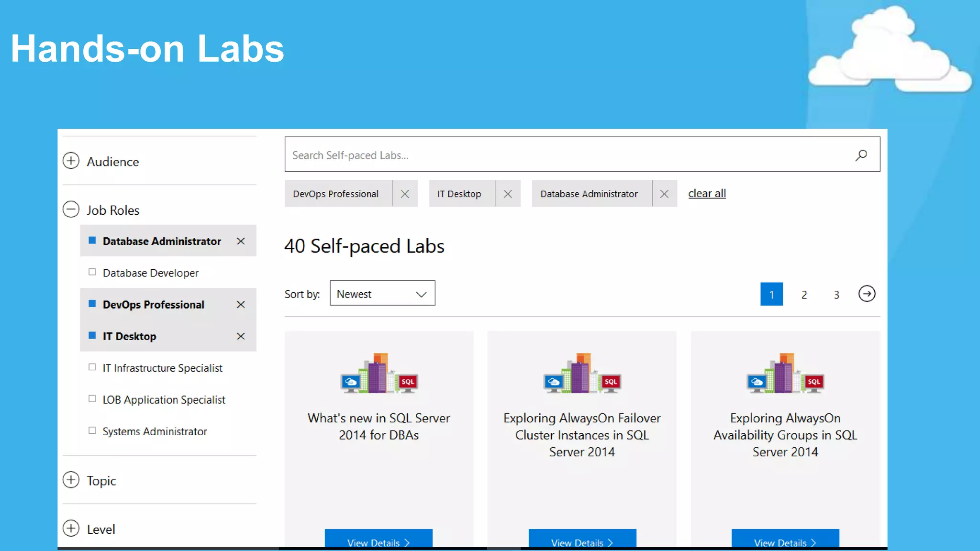Click the search magnifier icon
The width and height of the screenshot is (980, 551).
point(861,155)
